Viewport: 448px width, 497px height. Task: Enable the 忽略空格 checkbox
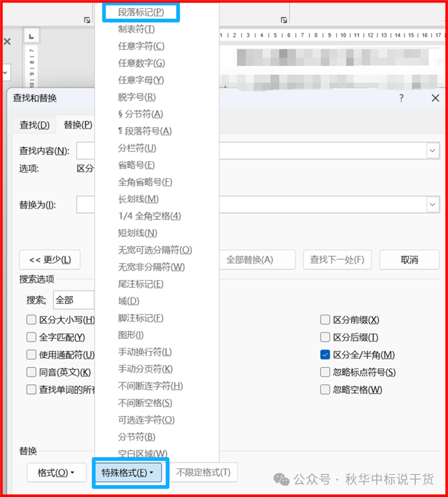325,389
